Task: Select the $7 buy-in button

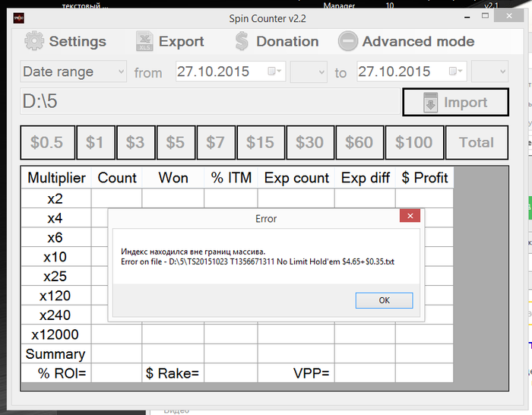Action: pos(216,143)
